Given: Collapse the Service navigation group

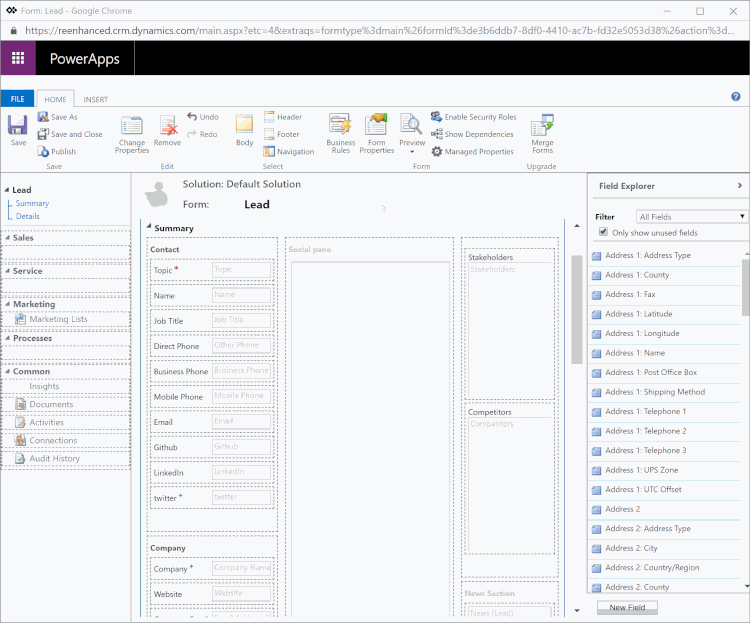Looking at the screenshot, I should tap(8, 271).
